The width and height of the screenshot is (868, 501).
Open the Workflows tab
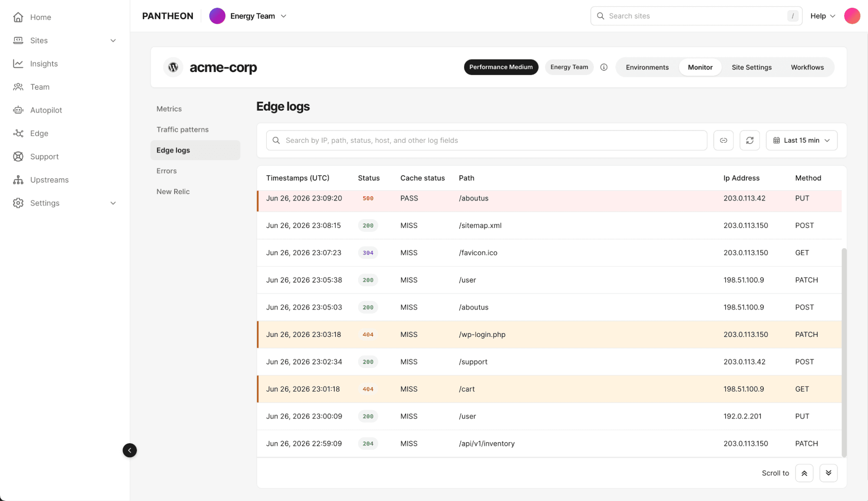tap(807, 67)
